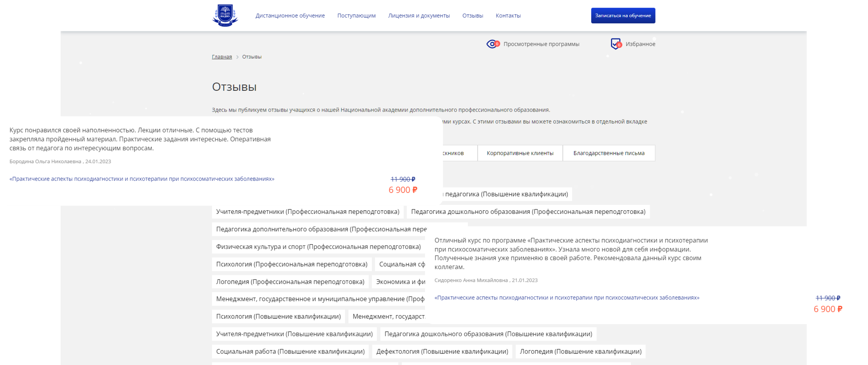Open Поступающим menu item
This screenshot has height=365, width=868.
point(356,16)
